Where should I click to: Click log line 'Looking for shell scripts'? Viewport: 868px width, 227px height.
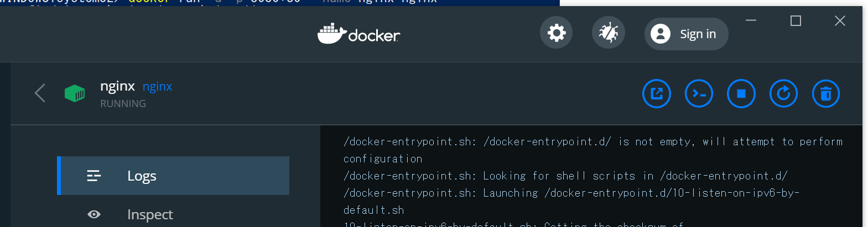point(565,176)
